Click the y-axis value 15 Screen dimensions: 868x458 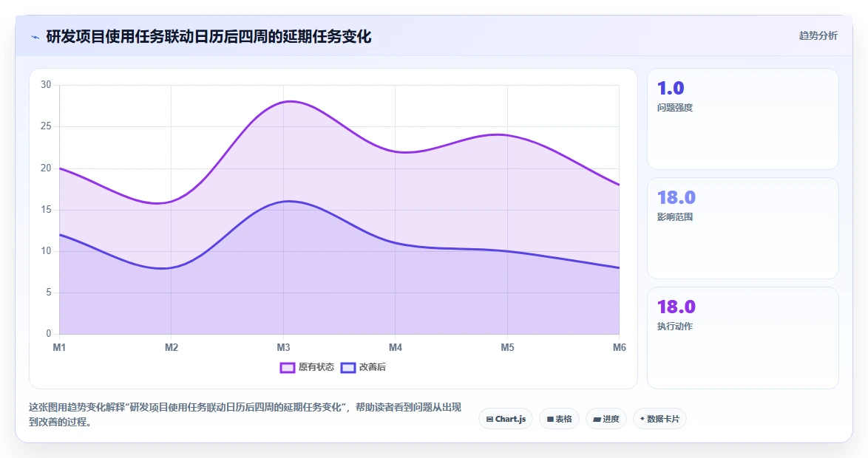pyautogui.click(x=46, y=209)
